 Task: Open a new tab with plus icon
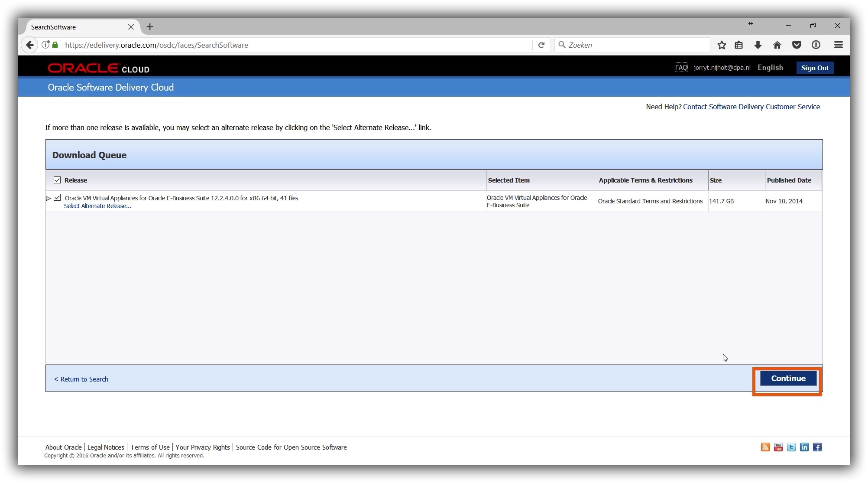pos(150,27)
